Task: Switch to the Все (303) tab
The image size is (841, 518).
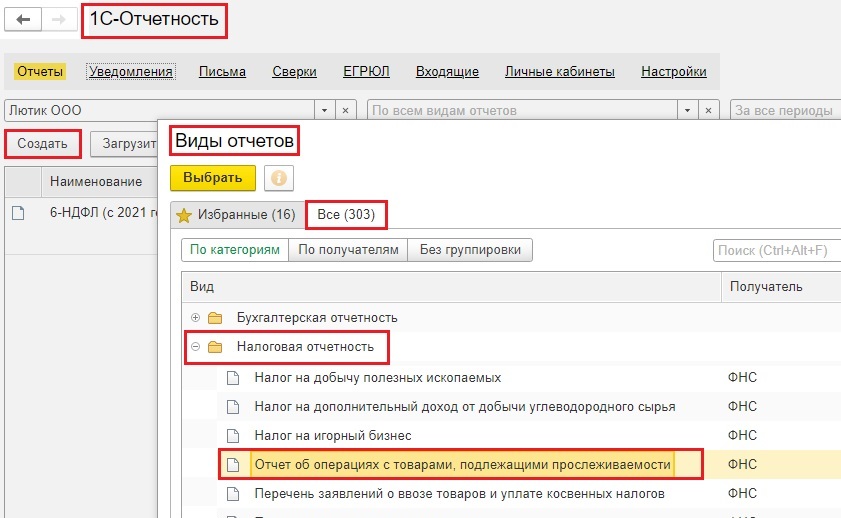Action: point(346,215)
